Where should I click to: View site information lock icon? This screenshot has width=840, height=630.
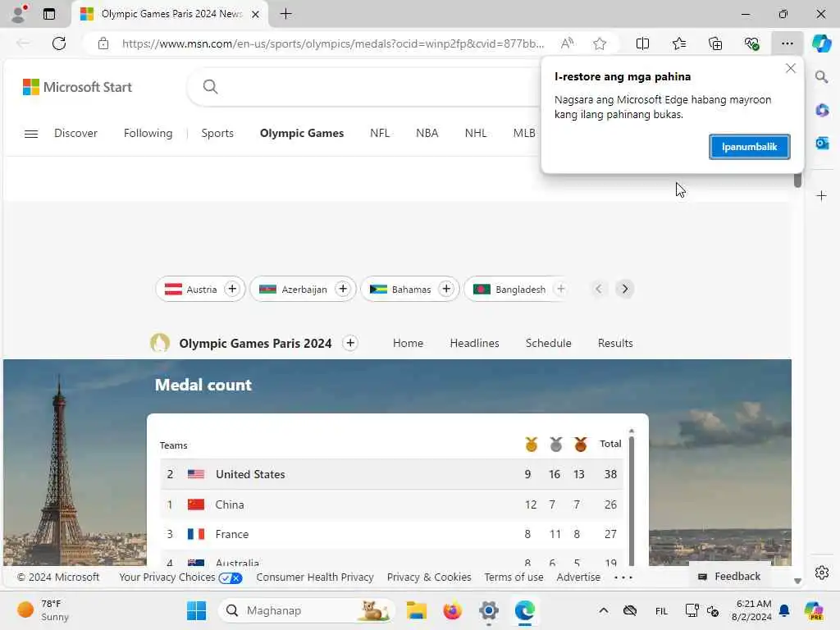(103, 43)
